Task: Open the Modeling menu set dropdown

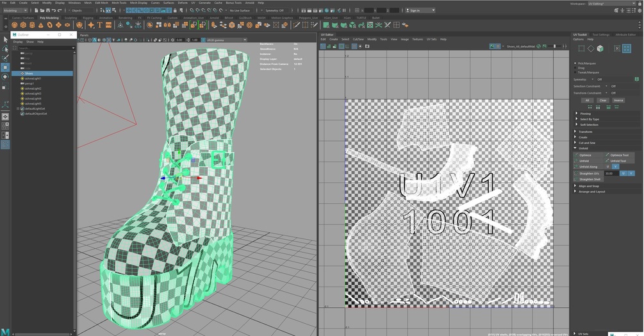Action: (14, 10)
